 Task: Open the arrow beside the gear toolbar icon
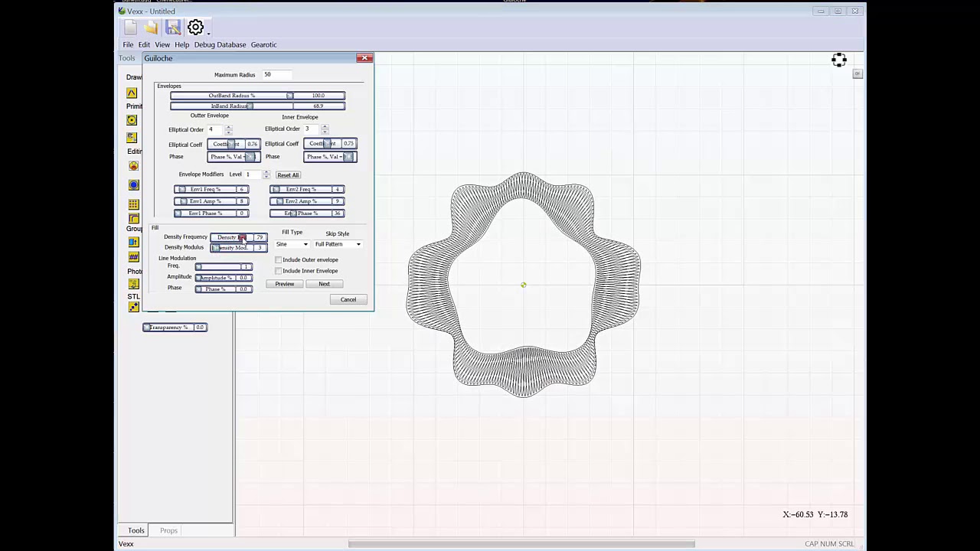208,33
